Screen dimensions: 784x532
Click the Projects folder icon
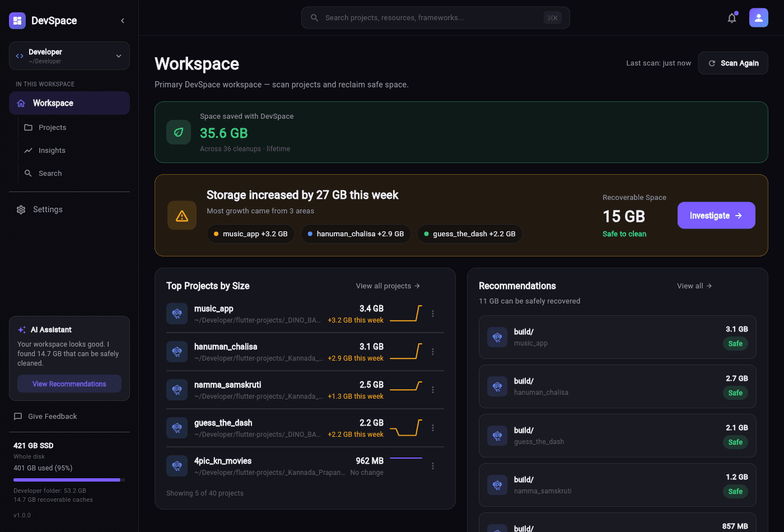coord(28,128)
